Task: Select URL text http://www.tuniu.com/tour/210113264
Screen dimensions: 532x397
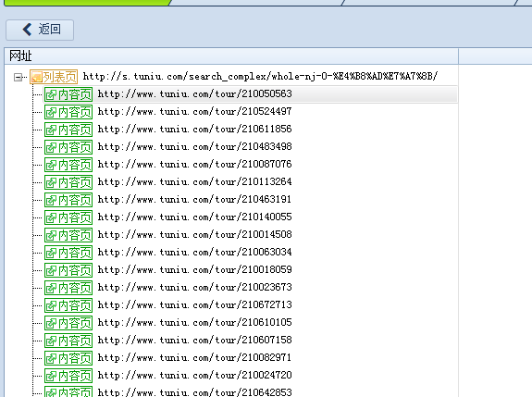Action: pos(194,182)
